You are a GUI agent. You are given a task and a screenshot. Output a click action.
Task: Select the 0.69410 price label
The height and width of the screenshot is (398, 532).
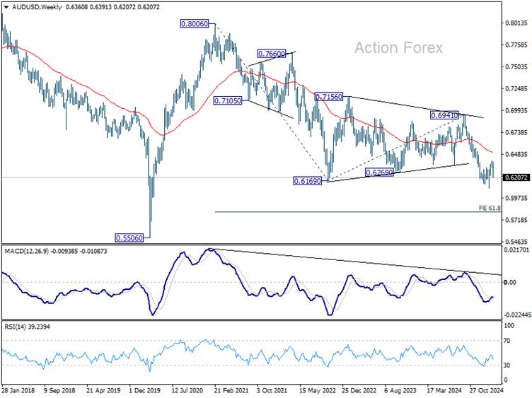tap(444, 116)
